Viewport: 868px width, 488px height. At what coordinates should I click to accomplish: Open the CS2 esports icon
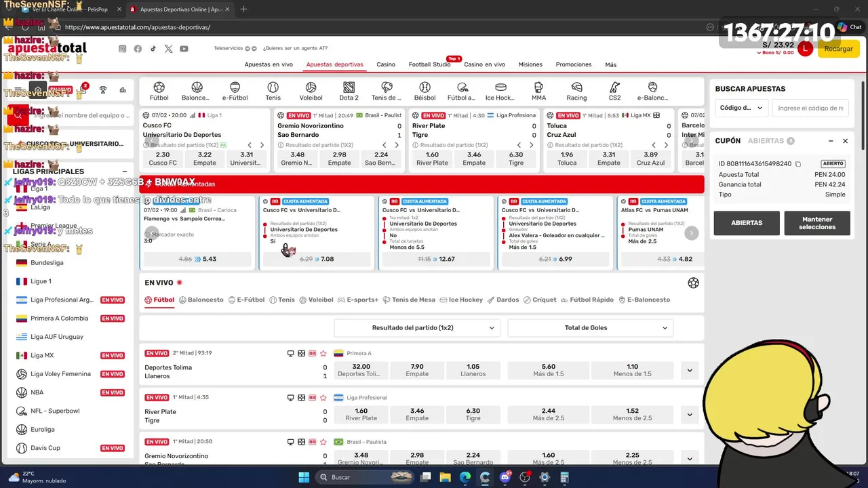614,91
